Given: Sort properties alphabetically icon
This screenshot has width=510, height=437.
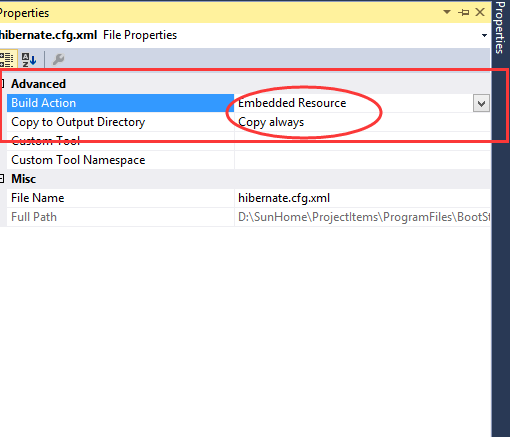Looking at the screenshot, I should [x=29, y=59].
